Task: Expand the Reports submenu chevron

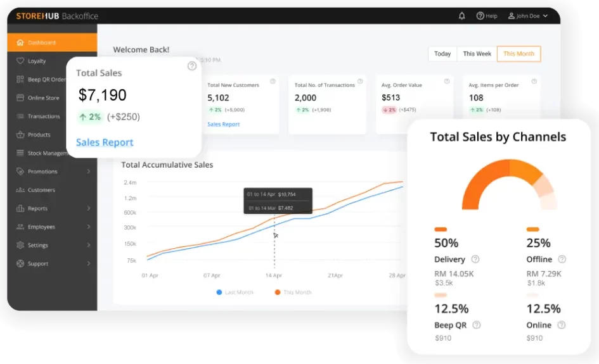Action: tap(89, 208)
